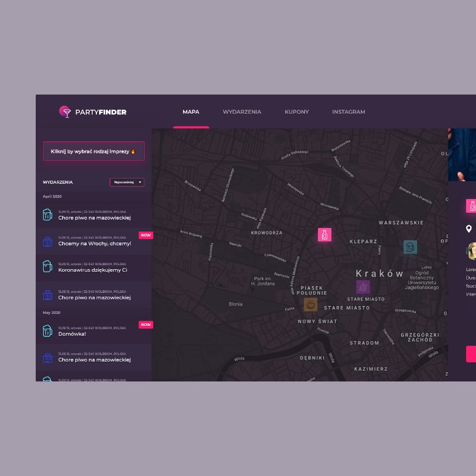Click the WYDARZENIA heading in sidebar
Image resolution: width=476 pixels, height=476 pixels.
coord(58,182)
